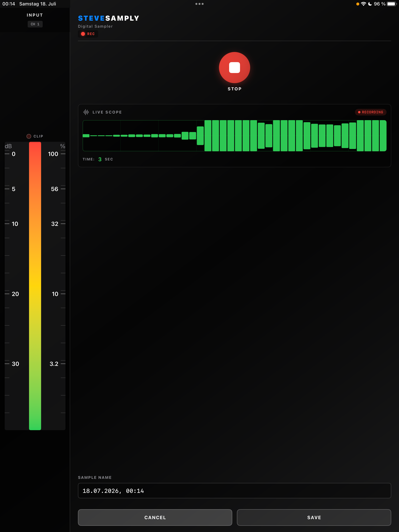
Task: Edit the sample name field
Action: coord(234,491)
